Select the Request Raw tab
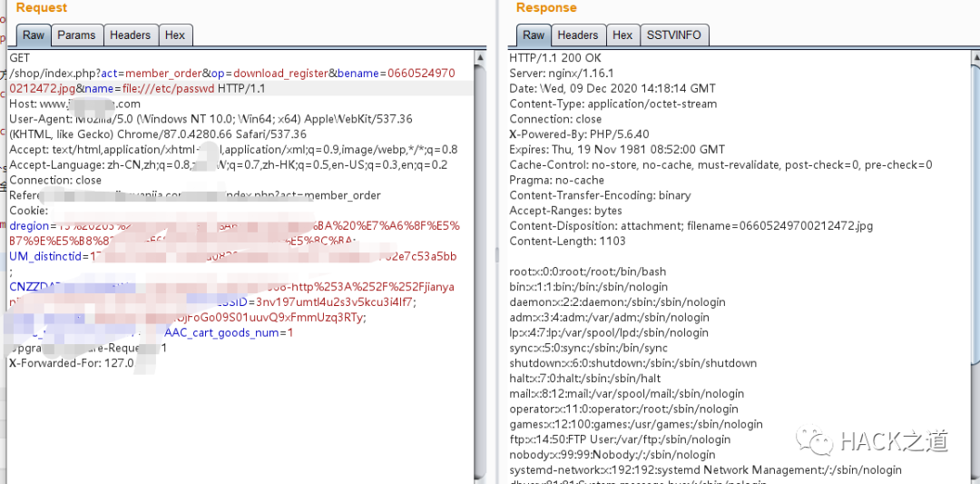This screenshot has height=484, width=980. pyautogui.click(x=34, y=35)
